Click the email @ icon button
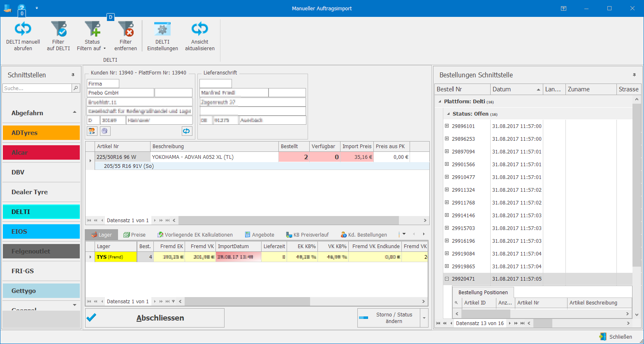Image resolution: width=644 pixels, height=344 pixels. (x=104, y=131)
